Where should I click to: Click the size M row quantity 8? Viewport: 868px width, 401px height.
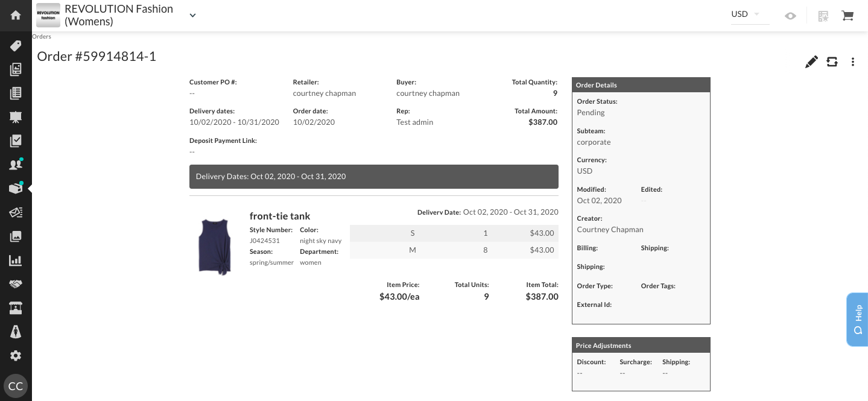tap(486, 250)
